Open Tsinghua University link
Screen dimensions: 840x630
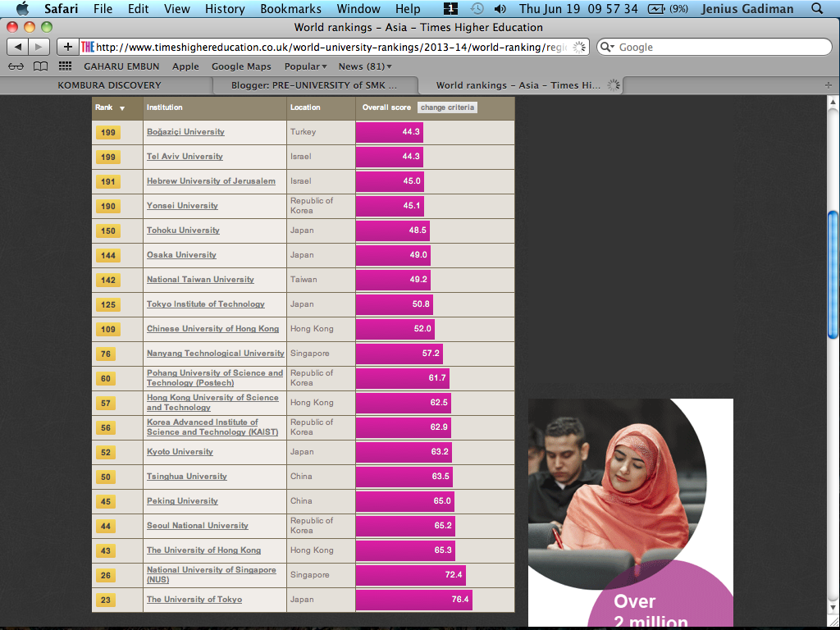coord(187,477)
